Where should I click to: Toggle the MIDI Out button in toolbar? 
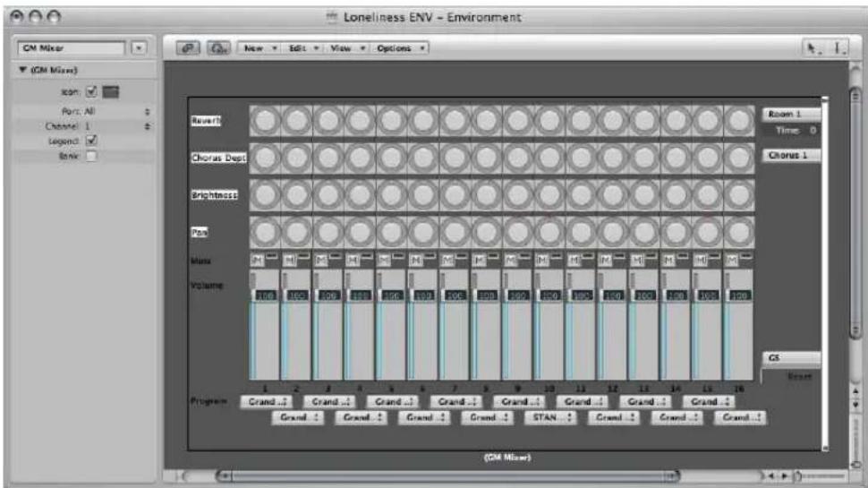[x=218, y=48]
